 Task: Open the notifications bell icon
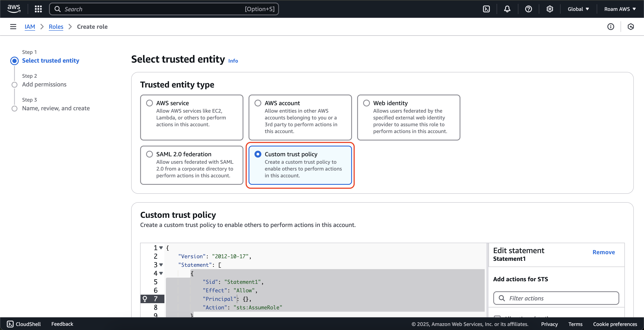point(507,9)
